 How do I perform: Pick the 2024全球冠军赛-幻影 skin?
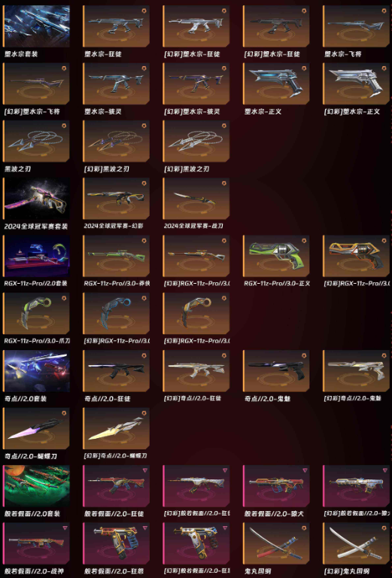coord(117,199)
